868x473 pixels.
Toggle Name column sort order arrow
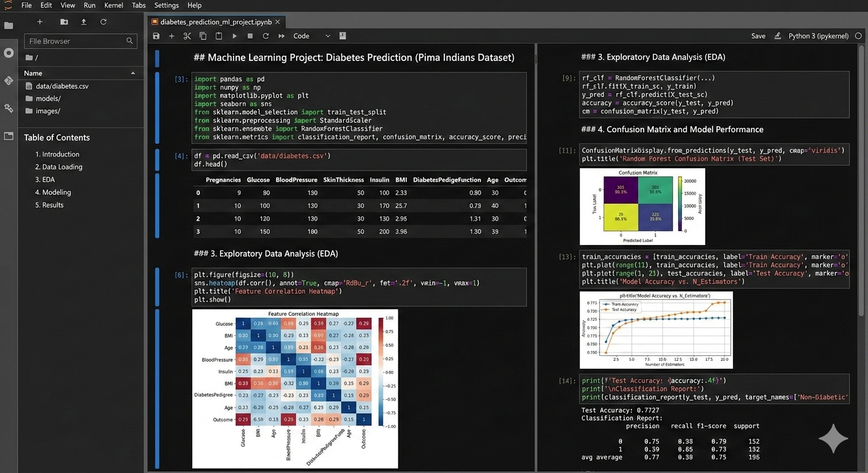click(133, 73)
